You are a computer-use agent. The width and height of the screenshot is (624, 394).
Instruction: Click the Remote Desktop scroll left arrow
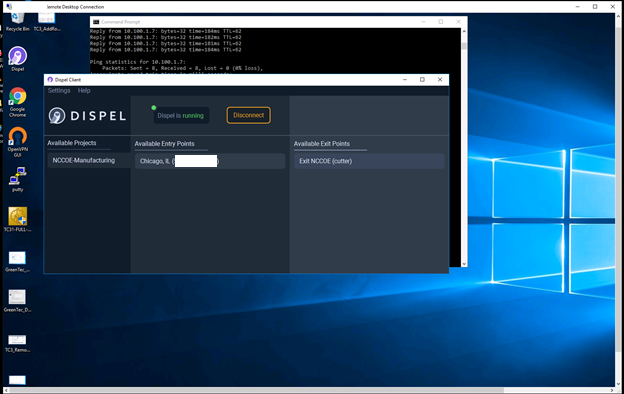point(6,390)
